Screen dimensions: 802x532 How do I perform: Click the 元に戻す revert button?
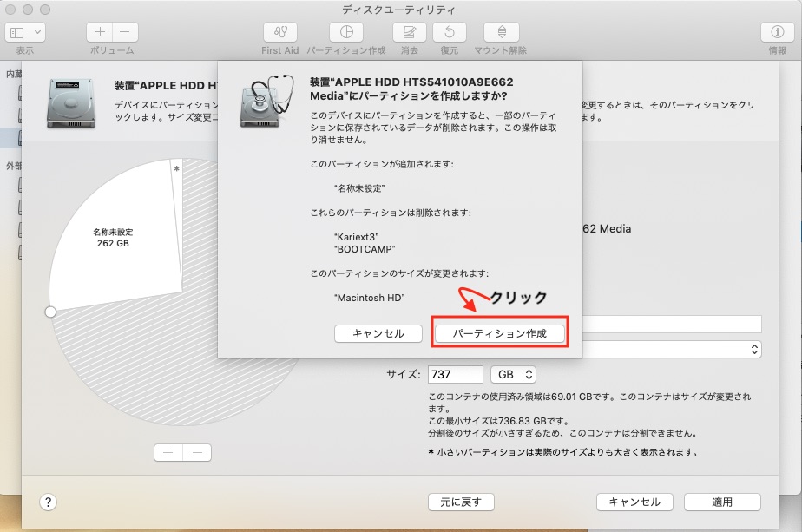click(x=461, y=502)
